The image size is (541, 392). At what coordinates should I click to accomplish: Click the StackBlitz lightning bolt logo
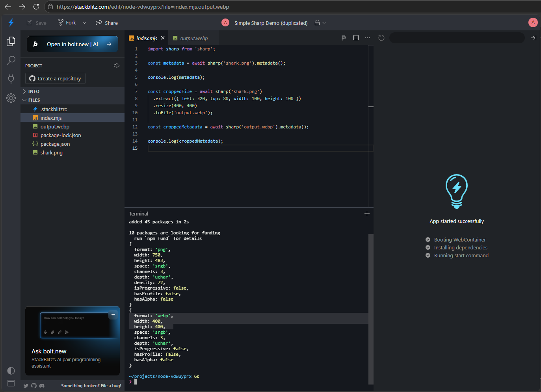point(11,22)
